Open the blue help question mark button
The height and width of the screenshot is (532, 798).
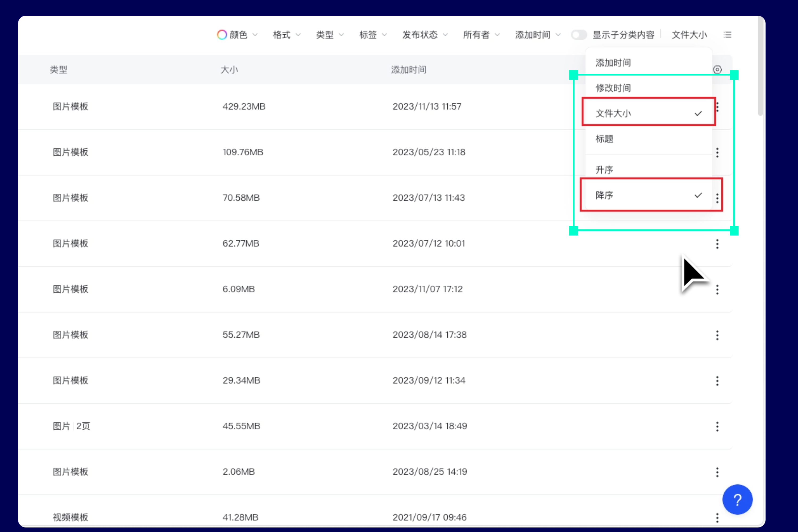(737, 500)
